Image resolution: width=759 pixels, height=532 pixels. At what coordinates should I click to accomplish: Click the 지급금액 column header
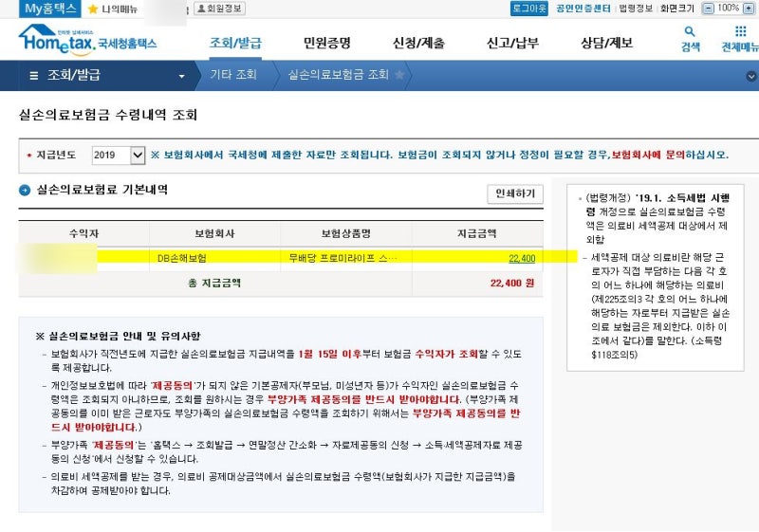point(477,233)
